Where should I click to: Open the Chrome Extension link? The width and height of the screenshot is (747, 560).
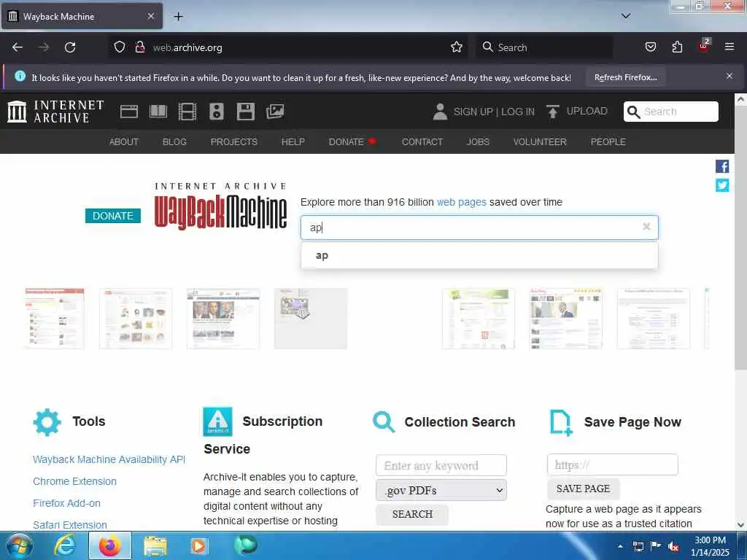75,481
